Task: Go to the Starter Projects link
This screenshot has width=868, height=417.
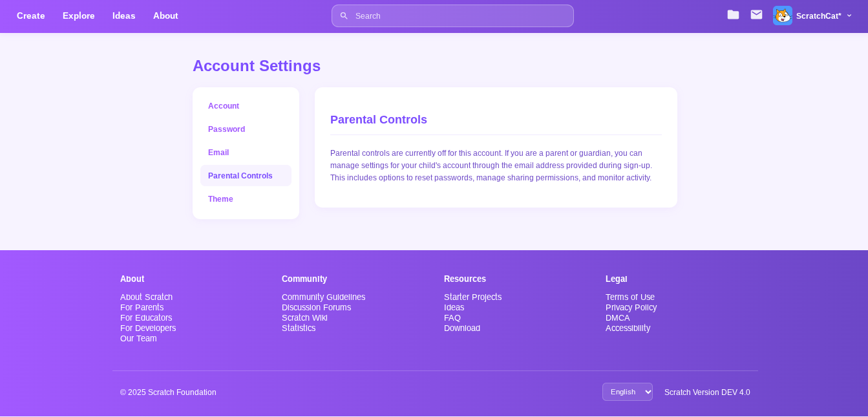Action: (x=472, y=297)
